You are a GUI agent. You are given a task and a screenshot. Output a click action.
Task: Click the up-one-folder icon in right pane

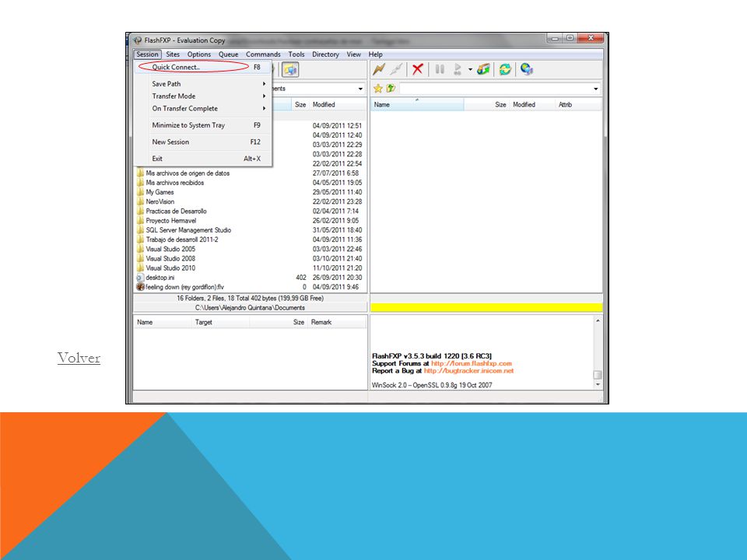391,89
